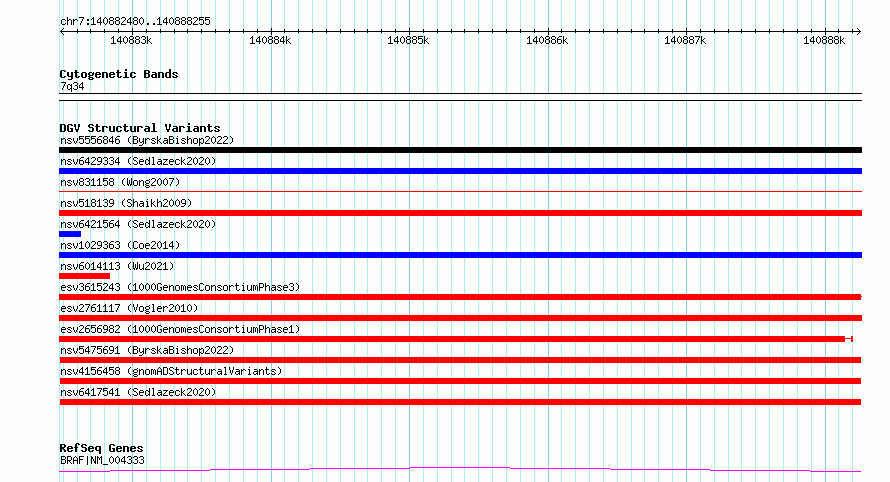Open esv3615243 (1000GenomesConsortiumPhase3) label
Screen dimensions: 890x482
(180, 287)
